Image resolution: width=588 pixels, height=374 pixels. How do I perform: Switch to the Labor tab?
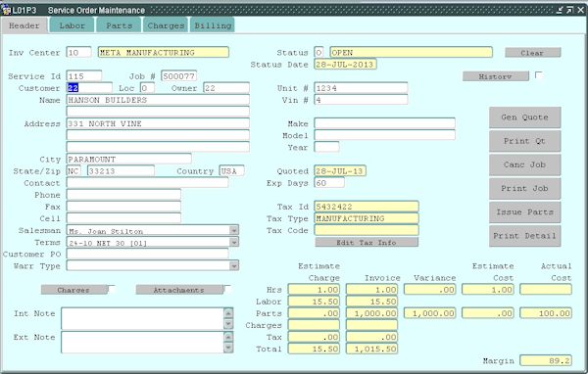point(72,25)
